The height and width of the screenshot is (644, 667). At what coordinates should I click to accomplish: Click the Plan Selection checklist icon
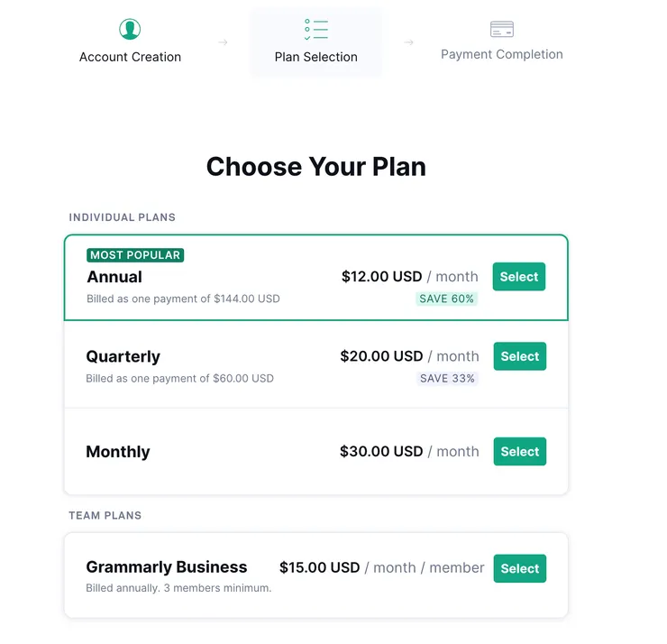tap(316, 29)
